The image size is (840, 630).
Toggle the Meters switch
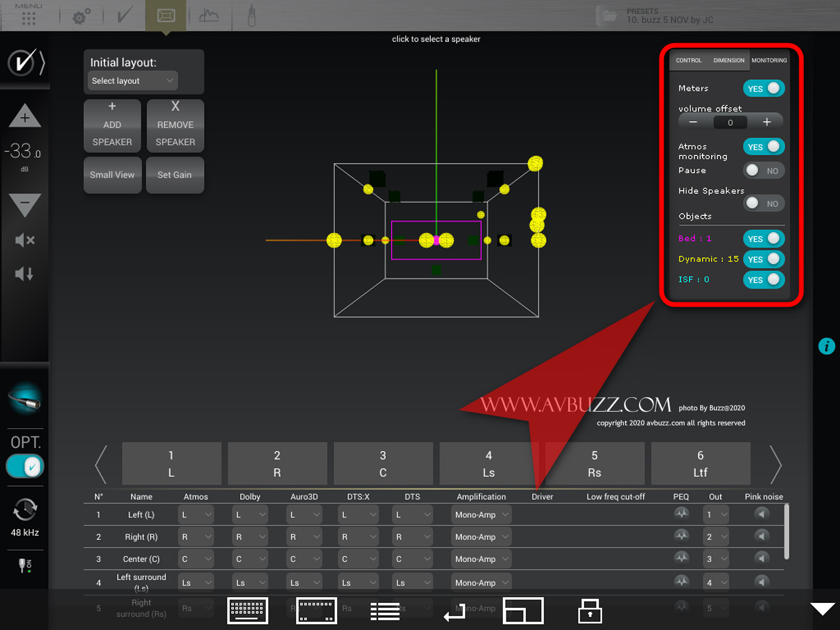point(763,89)
